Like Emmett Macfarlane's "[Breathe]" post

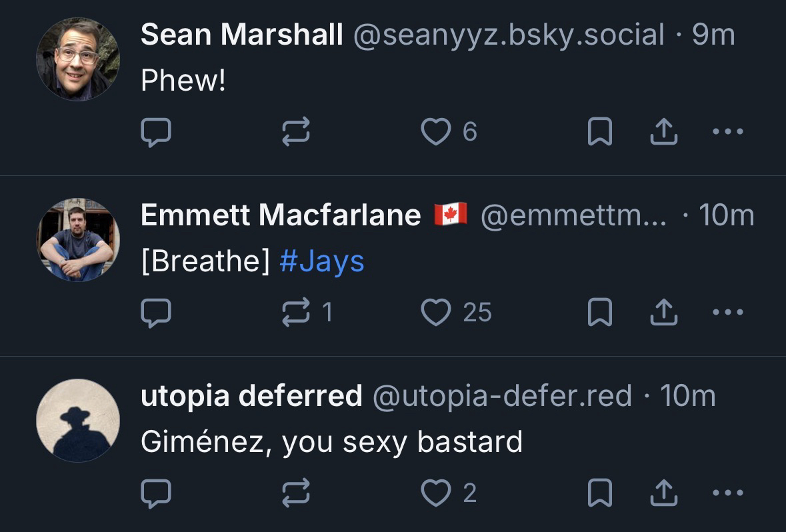pyautogui.click(x=437, y=312)
